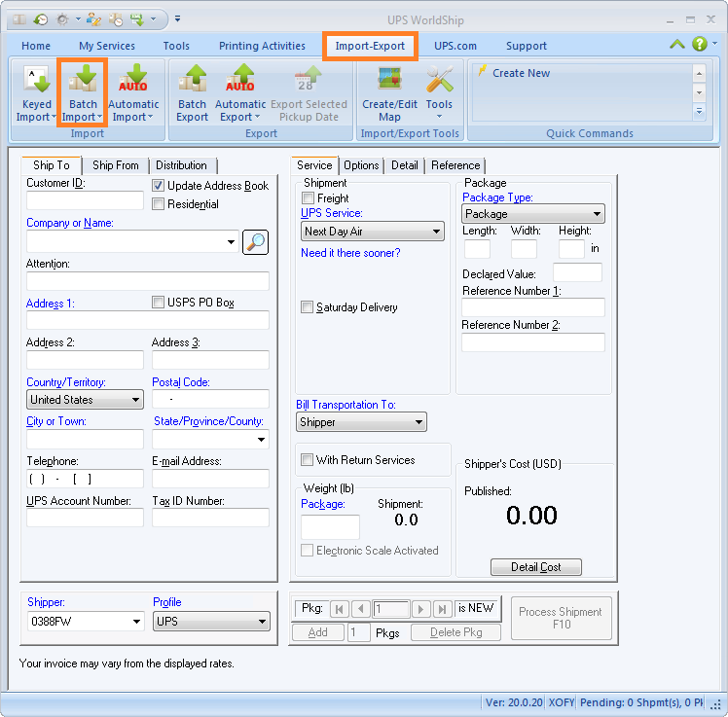Click the Process Shipment F10 button
This screenshot has height=717, width=728.
click(x=561, y=618)
